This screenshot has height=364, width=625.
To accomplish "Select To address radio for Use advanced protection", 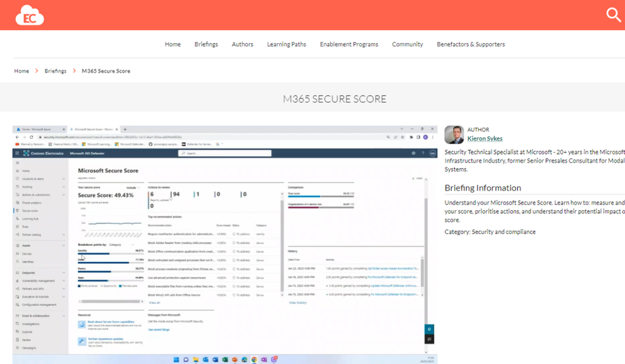I will 234,278.
